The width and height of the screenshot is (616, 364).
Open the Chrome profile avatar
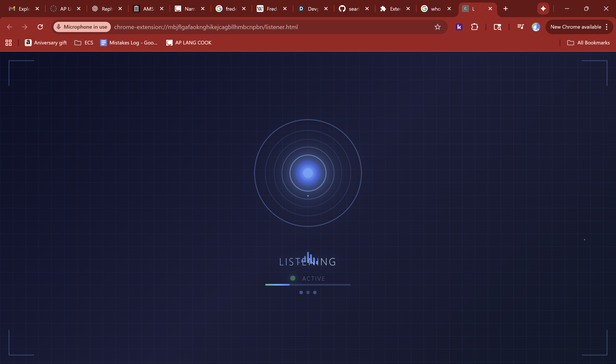pyautogui.click(x=535, y=27)
